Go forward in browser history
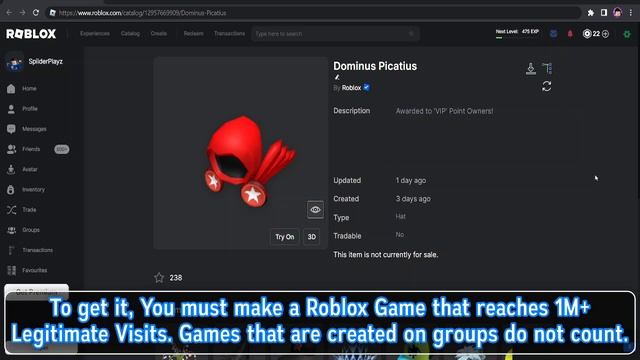Image resolution: width=640 pixels, height=360 pixels. 22,13
